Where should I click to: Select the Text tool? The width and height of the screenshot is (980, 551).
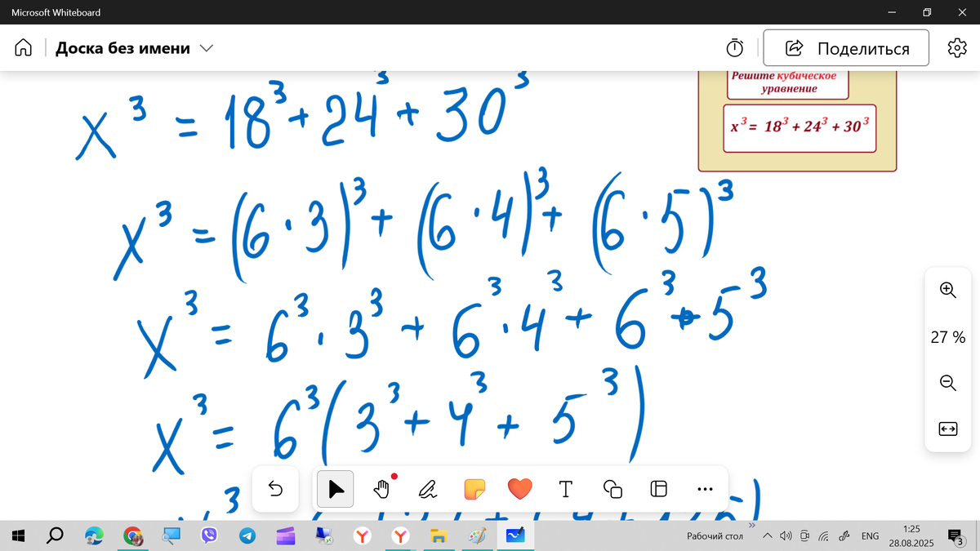click(565, 489)
